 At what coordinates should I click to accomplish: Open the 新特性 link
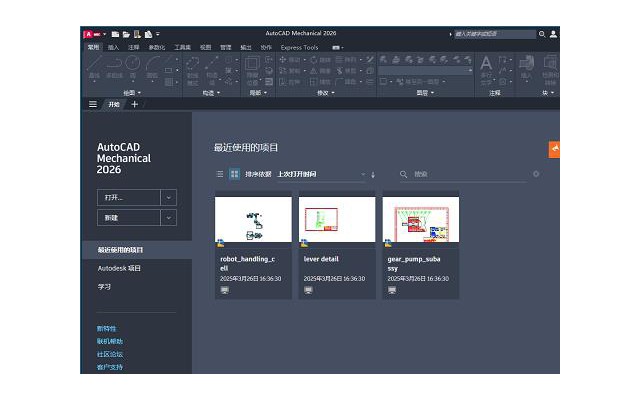107,329
